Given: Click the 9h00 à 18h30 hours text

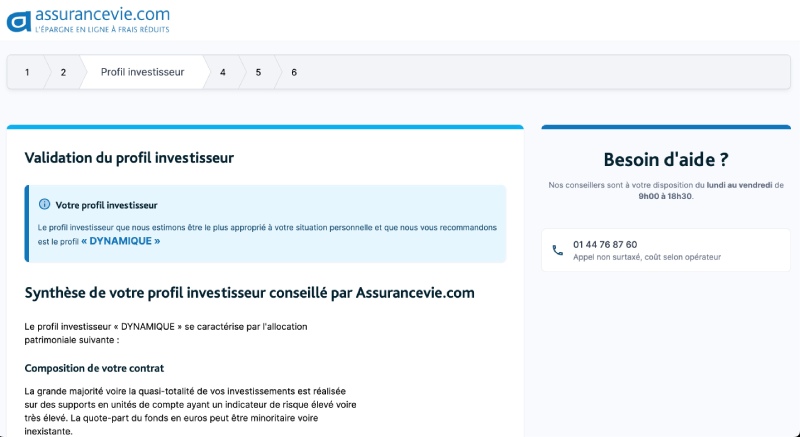Looking at the screenshot, I should 665,196.
